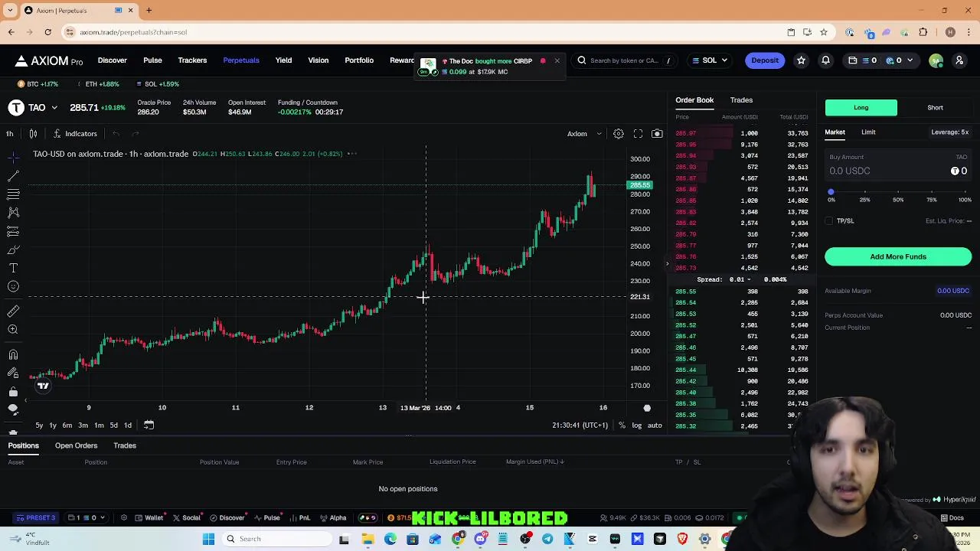980x551 pixels.
Task: Enable the TP/SL checkbox
Action: 829,221
